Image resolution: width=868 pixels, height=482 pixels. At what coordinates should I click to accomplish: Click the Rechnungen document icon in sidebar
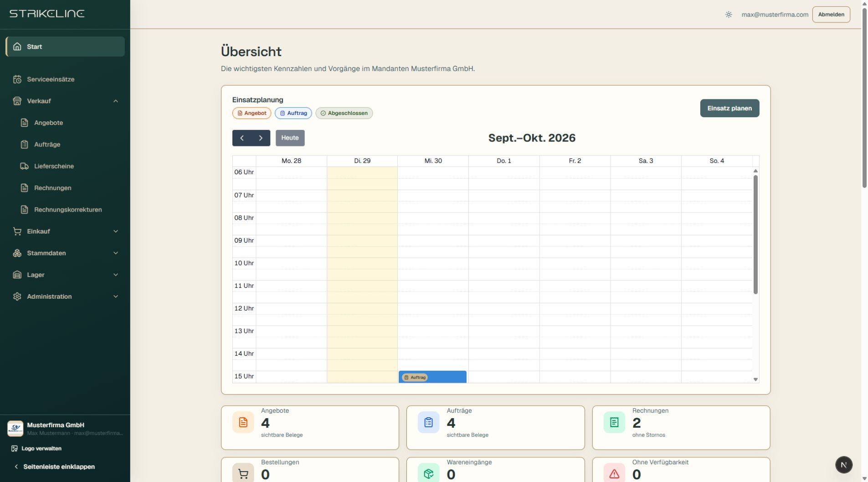coord(25,188)
